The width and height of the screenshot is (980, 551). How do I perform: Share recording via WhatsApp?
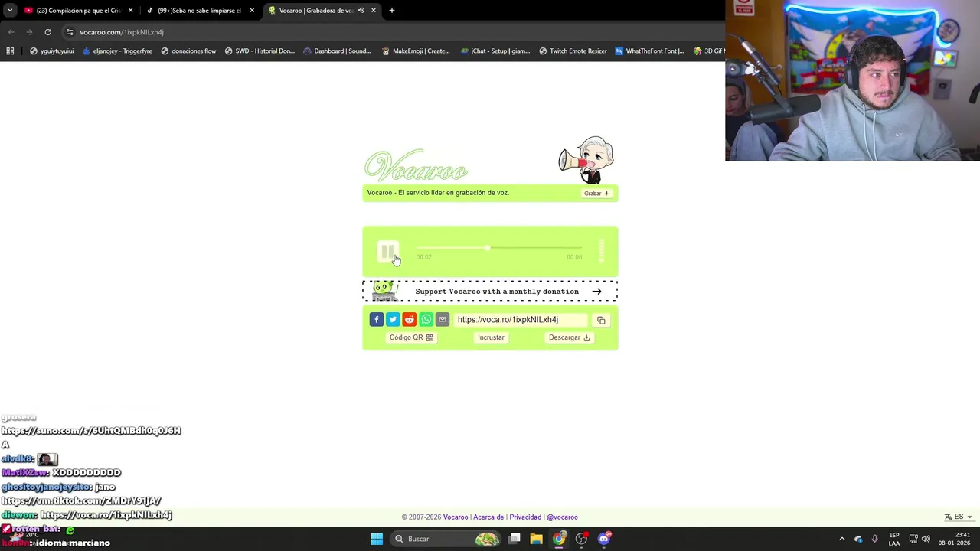(426, 320)
